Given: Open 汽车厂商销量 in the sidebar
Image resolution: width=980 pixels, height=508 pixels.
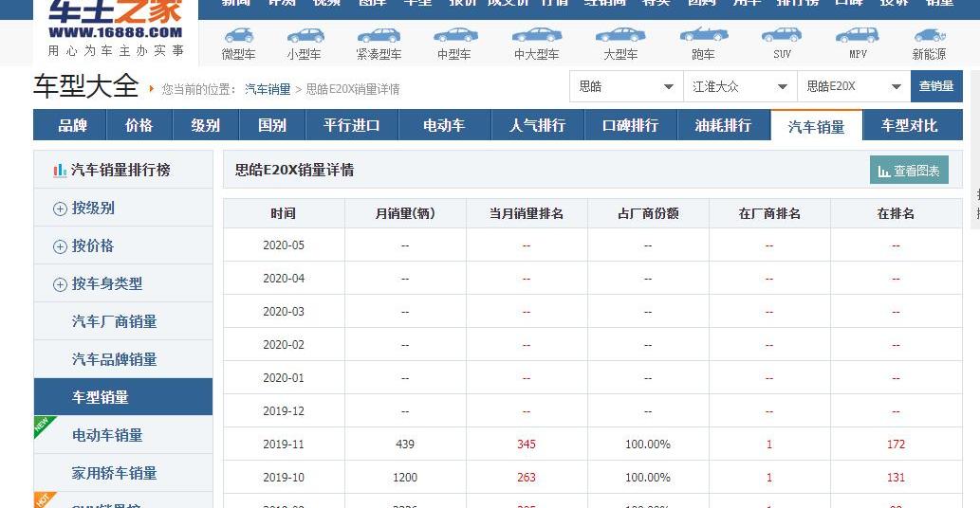Looking at the screenshot, I should click(x=115, y=321).
